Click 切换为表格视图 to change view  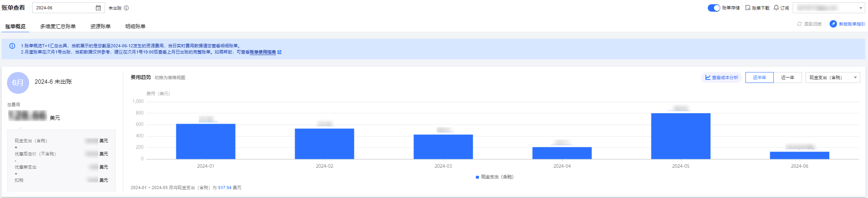(x=170, y=77)
